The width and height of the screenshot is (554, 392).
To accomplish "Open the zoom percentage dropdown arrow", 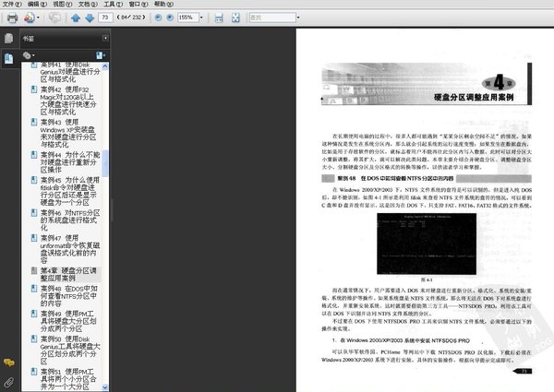I will coord(201,18).
